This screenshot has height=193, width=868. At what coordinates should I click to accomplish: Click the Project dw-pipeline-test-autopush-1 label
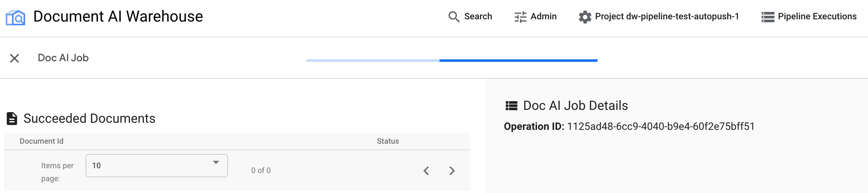click(x=666, y=16)
